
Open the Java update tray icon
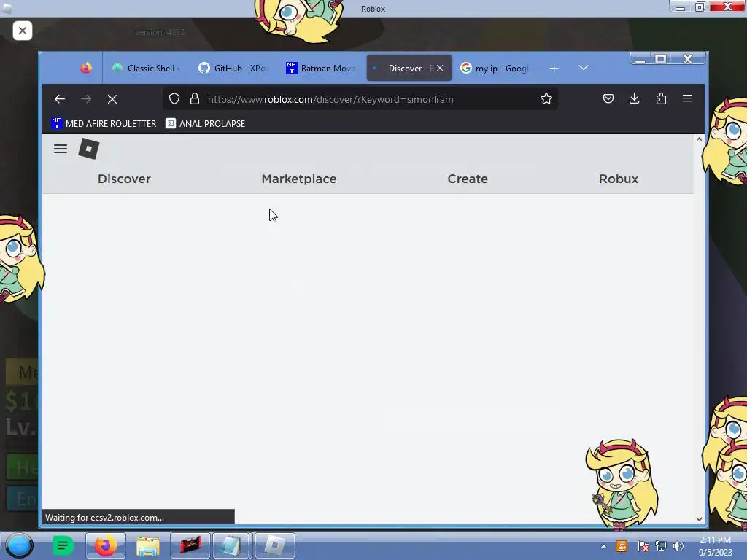click(x=622, y=546)
